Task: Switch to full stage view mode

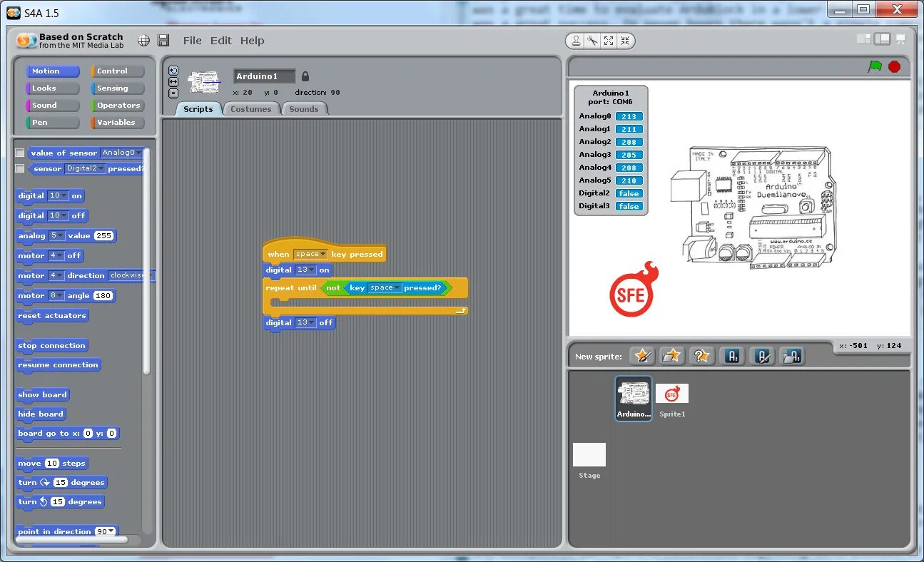Action: tap(883, 39)
